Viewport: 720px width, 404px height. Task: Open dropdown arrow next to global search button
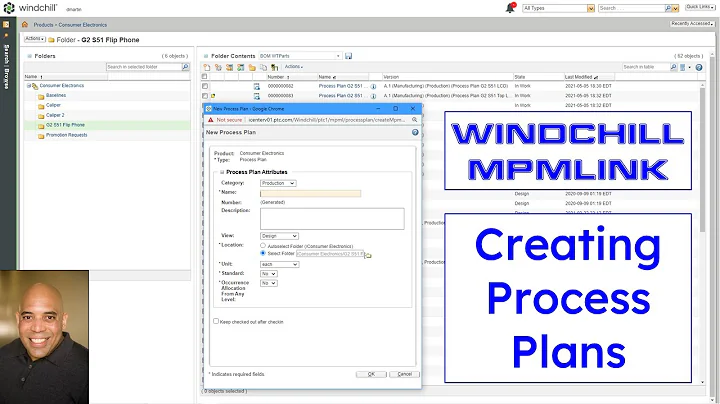[675, 8]
